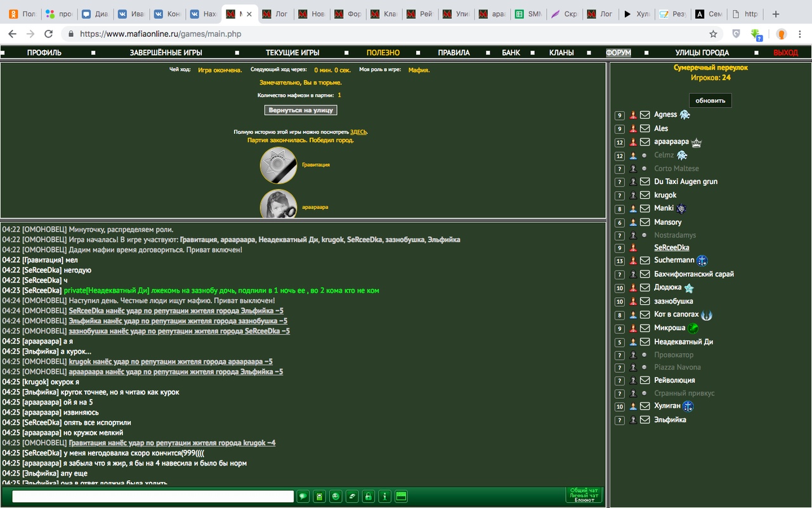Click the speech bubble send icon

coord(303,497)
